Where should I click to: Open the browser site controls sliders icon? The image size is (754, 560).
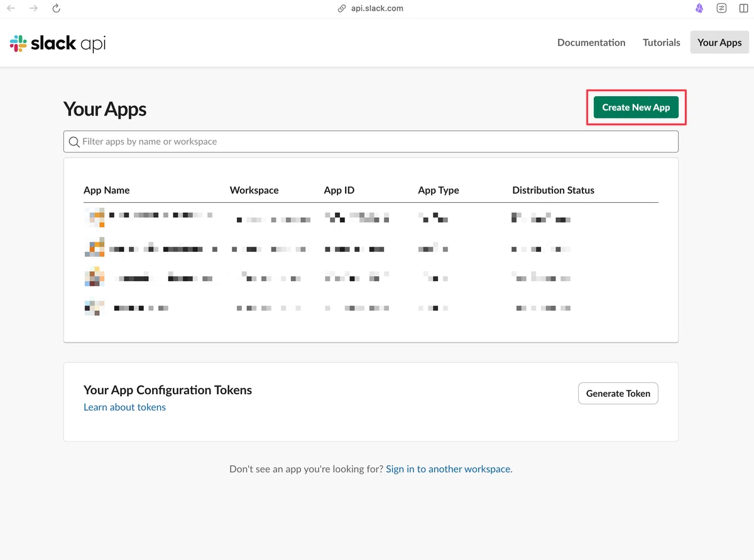coord(722,8)
